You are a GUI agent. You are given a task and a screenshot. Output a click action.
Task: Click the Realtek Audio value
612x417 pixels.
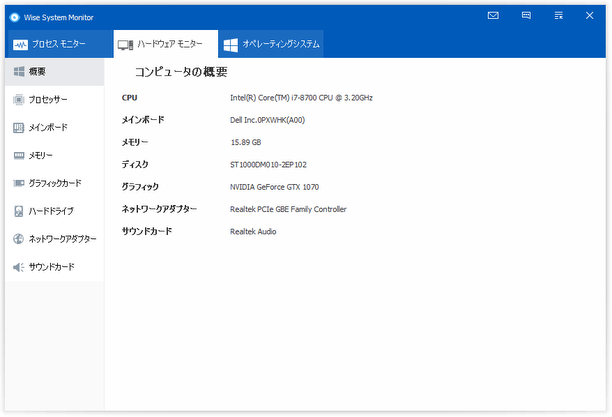253,232
